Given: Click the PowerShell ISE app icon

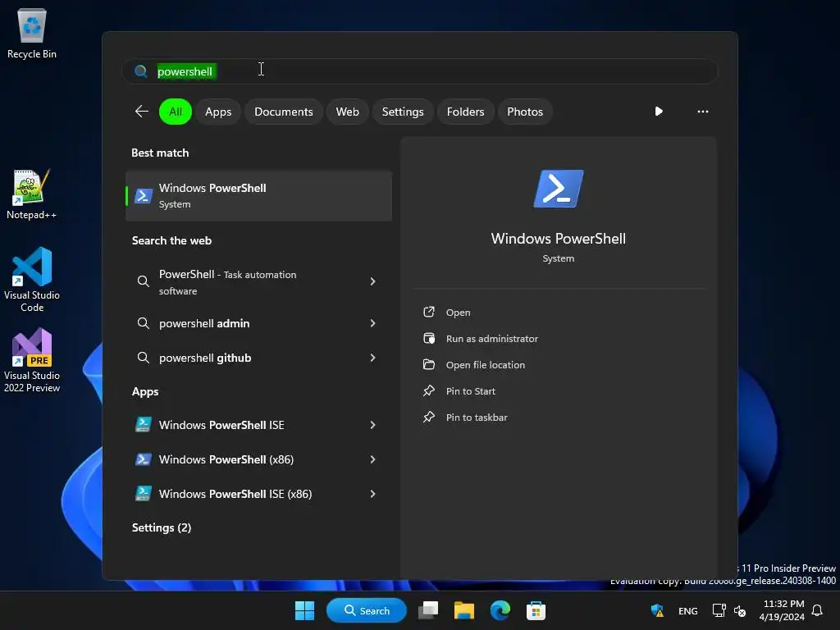Looking at the screenshot, I should (x=143, y=425).
